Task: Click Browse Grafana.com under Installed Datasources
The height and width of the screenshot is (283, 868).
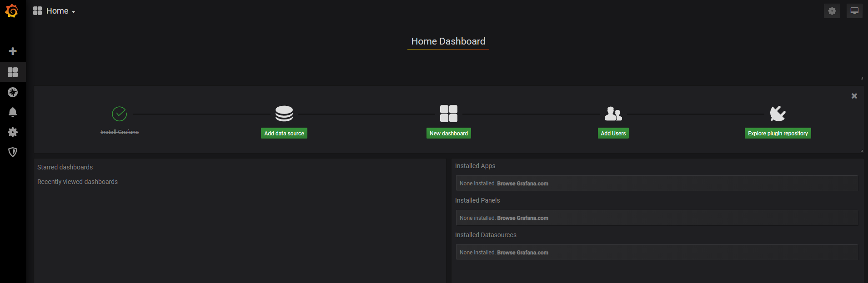Action: 522,253
